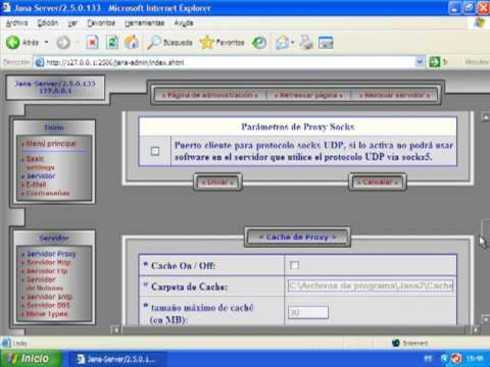Open the Ayuda menu
The width and height of the screenshot is (490, 367).
coord(184,23)
